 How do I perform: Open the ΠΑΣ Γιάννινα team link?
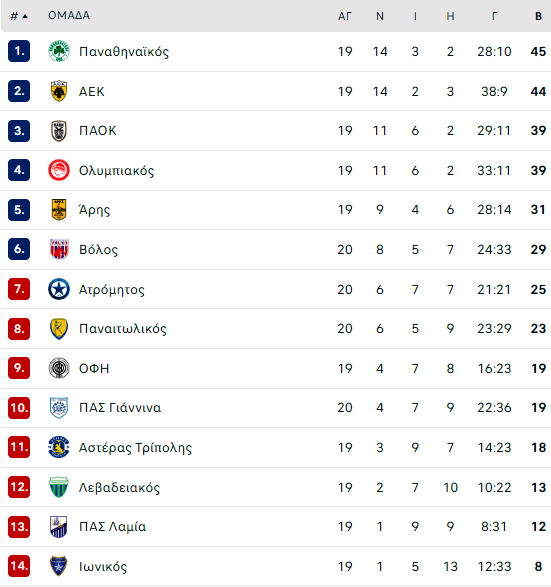tap(120, 408)
